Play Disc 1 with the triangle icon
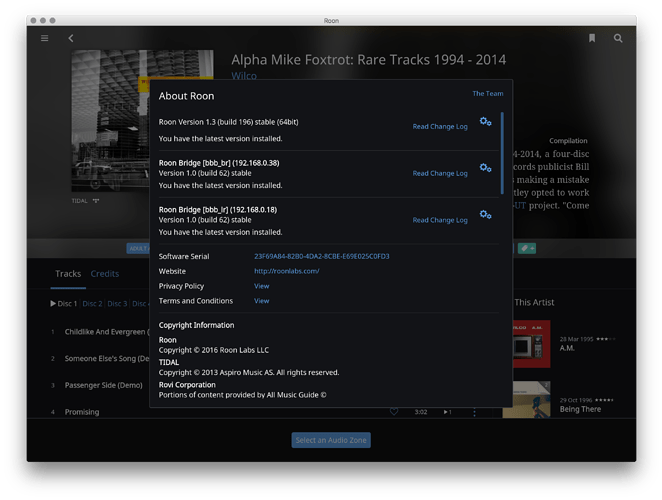Viewport: 662px width, 500px height. click(x=53, y=303)
